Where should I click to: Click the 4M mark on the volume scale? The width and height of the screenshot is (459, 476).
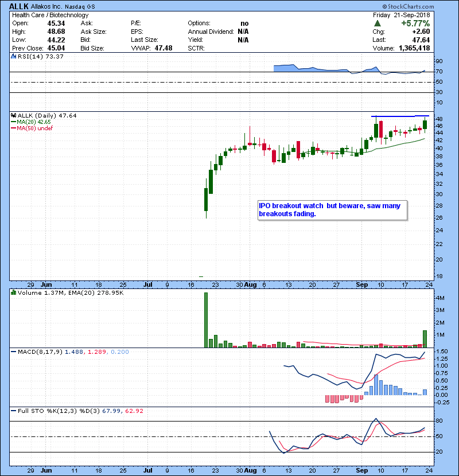pos(441,298)
